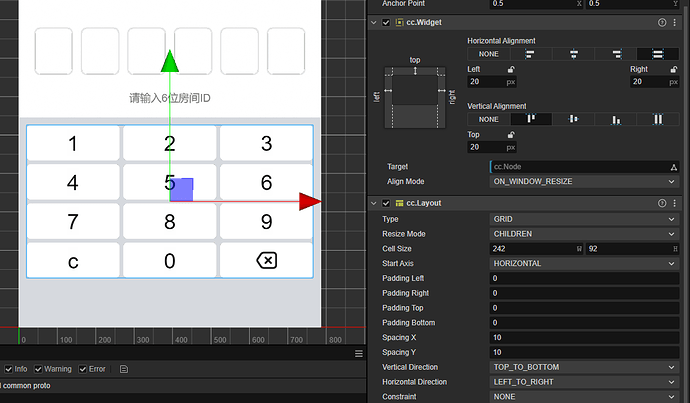Click the widget Right offset field

pos(654,82)
